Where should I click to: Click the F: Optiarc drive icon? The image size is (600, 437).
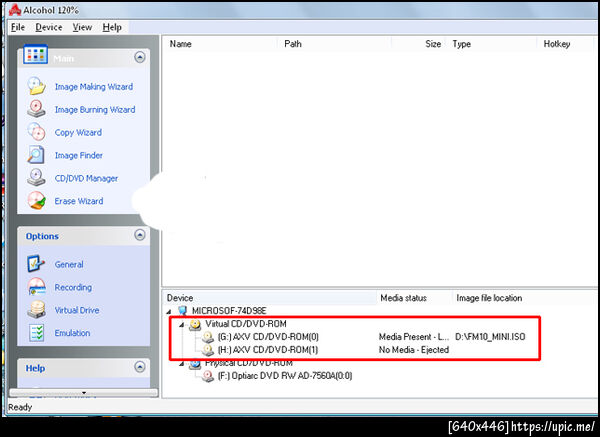pos(208,376)
